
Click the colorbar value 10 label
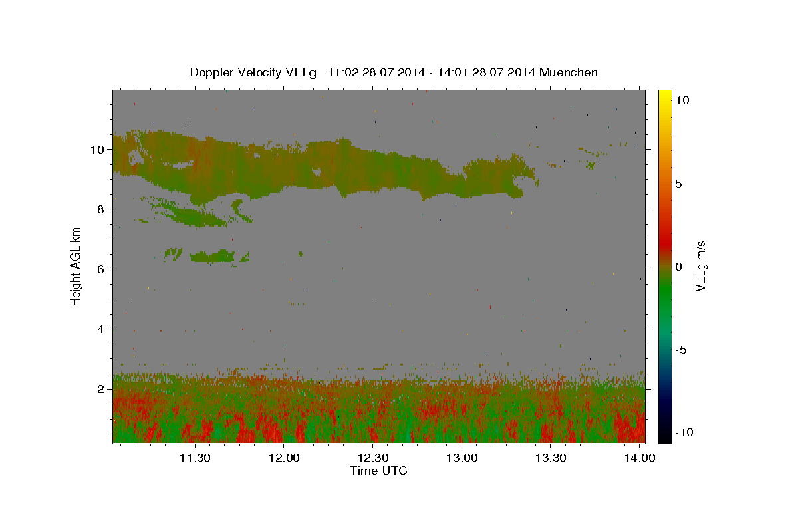[682, 100]
